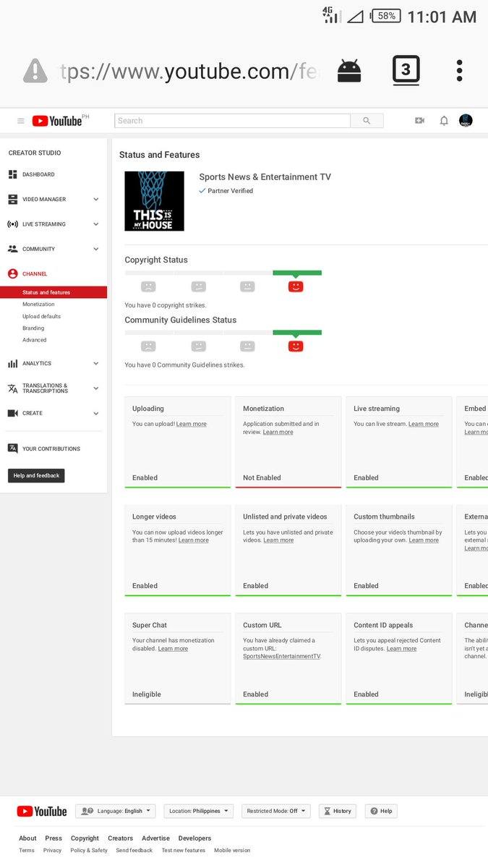Click the first sad face under Copyright Status
Image resolution: width=488 pixels, height=868 pixels.
(148, 286)
